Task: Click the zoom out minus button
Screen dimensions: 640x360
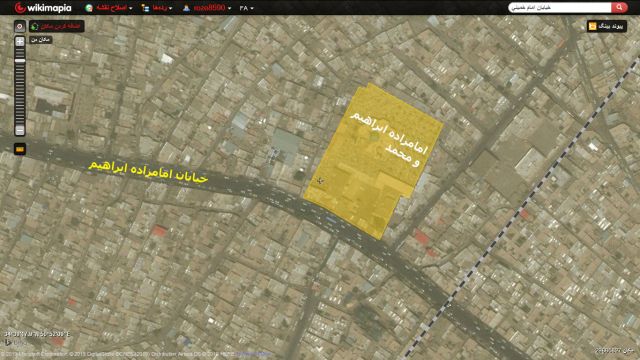Action: (20, 130)
